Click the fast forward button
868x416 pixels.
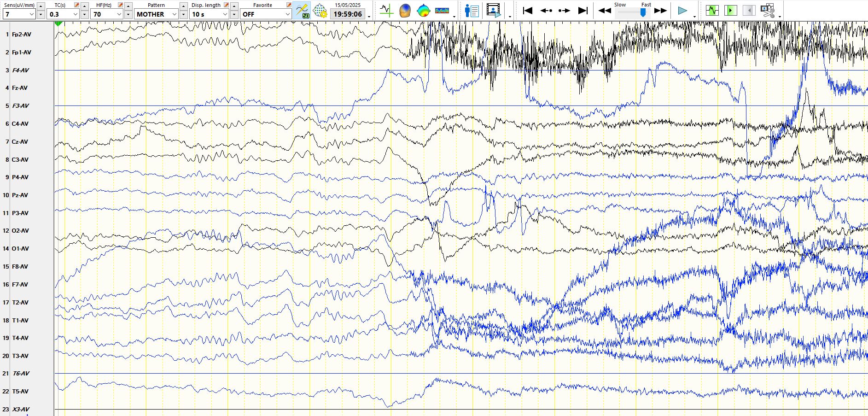point(660,10)
